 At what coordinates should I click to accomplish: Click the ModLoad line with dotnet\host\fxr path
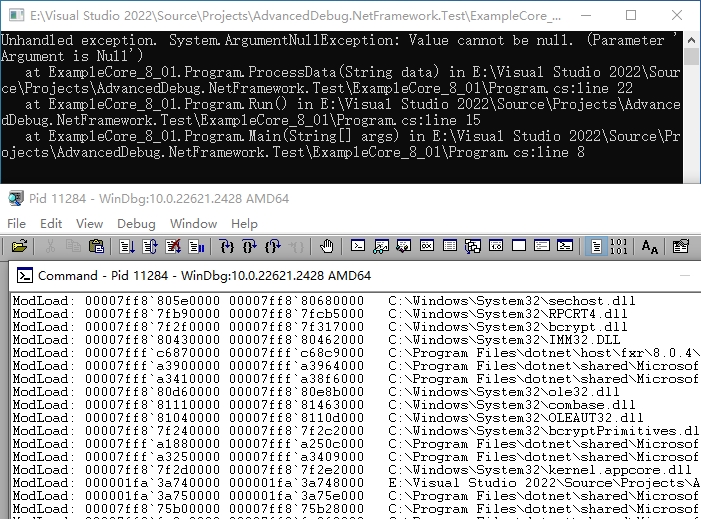pos(356,353)
